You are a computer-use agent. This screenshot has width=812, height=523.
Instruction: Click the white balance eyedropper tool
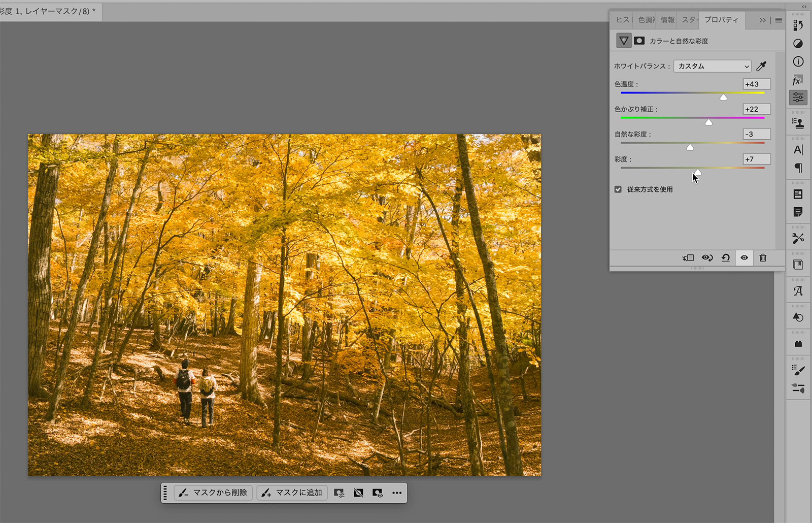pyautogui.click(x=761, y=66)
